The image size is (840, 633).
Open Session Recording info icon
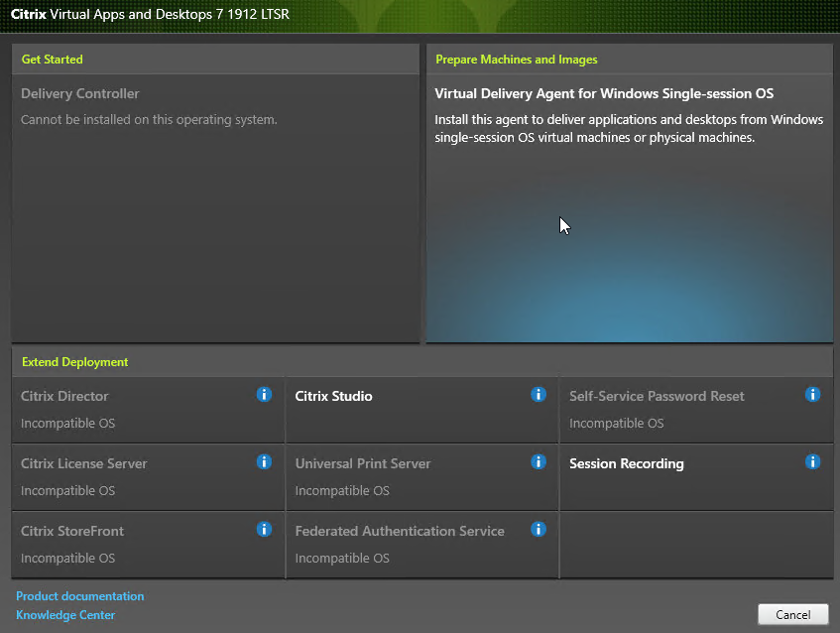812,462
